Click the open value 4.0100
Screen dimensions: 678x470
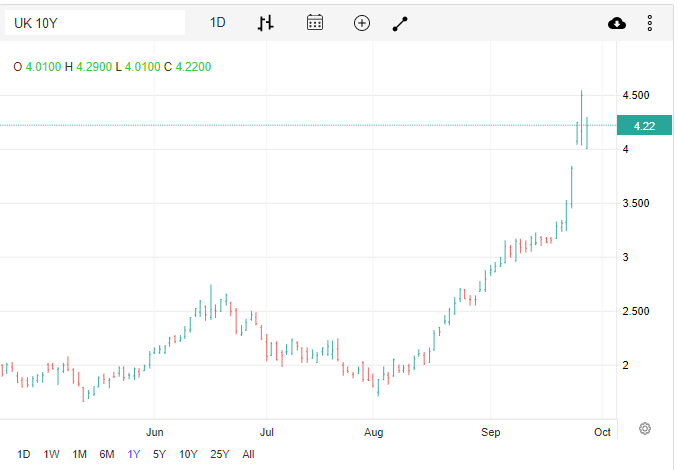43,67
